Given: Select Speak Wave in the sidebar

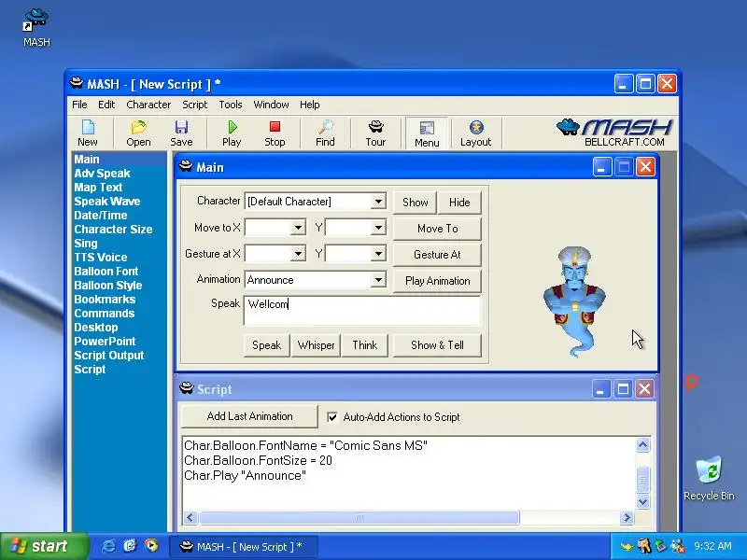Looking at the screenshot, I should point(107,201).
